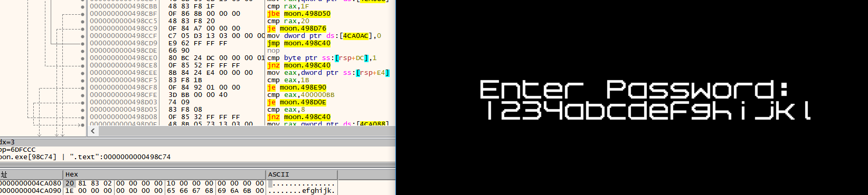The width and height of the screenshot is (868, 195).
Task: Click dump row address 000000004CA090
Action: coord(31,191)
